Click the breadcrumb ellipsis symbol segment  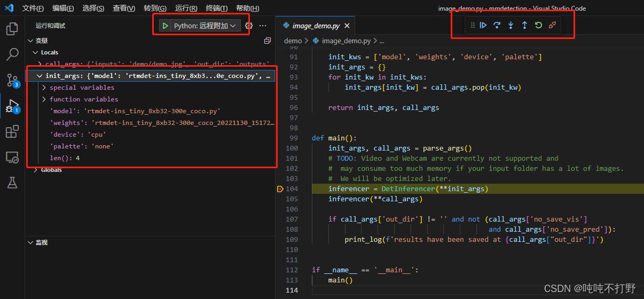(x=382, y=41)
